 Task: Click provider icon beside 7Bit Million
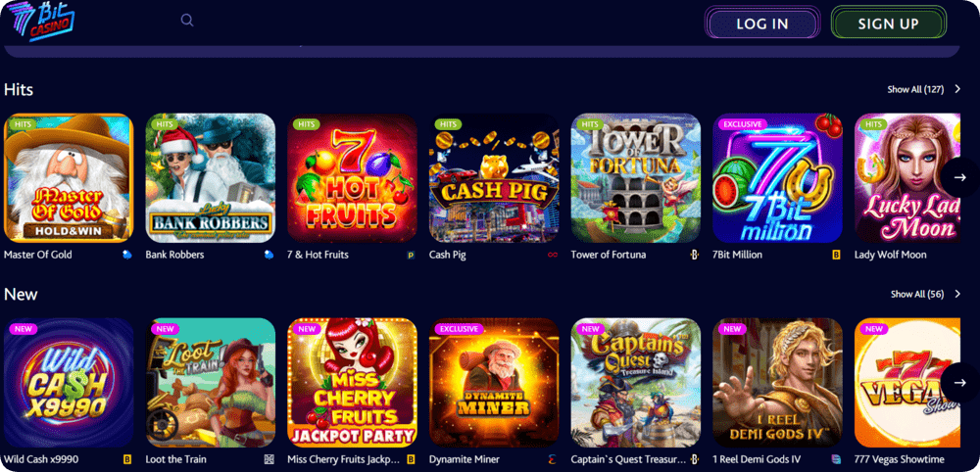point(836,255)
